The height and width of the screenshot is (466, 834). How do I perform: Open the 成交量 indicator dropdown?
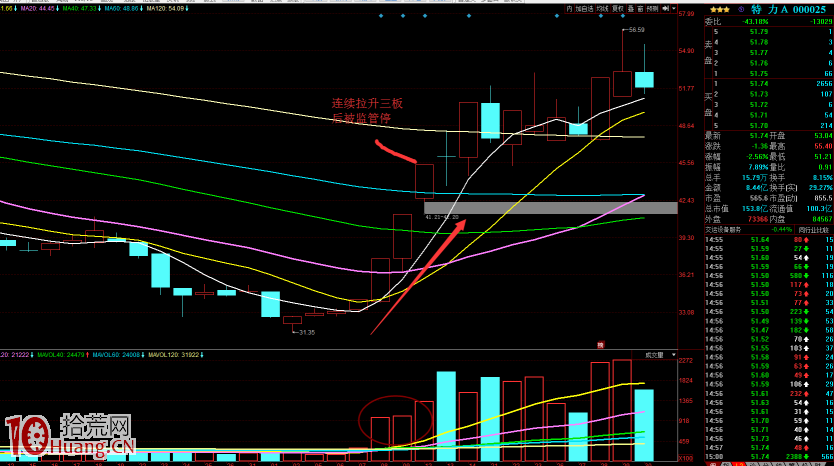pyautogui.click(x=674, y=355)
